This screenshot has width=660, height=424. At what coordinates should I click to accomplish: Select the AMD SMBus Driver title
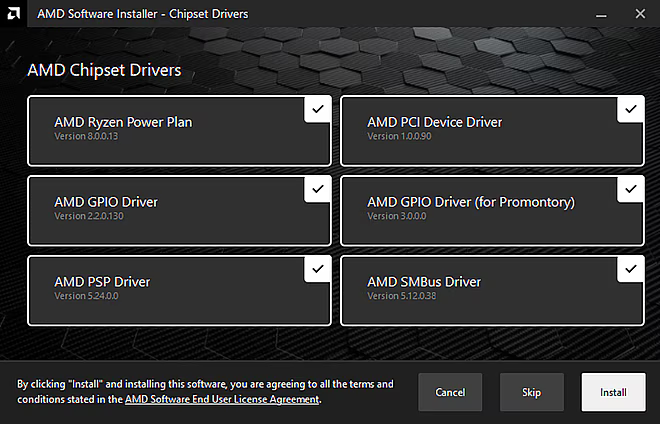coord(424,282)
